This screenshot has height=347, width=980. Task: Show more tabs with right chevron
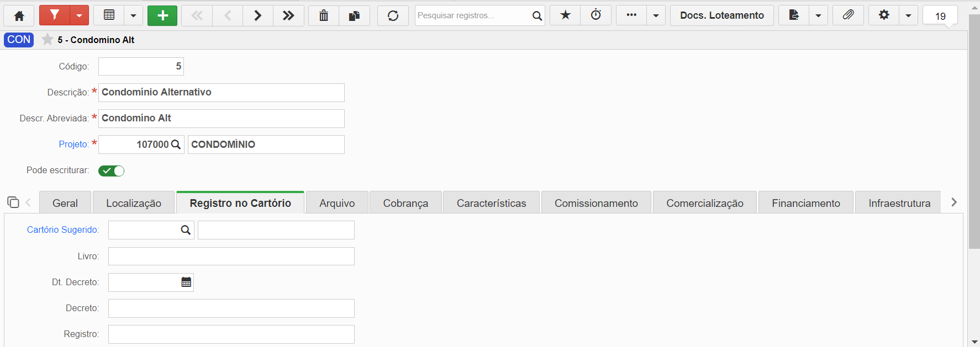pyautogui.click(x=953, y=202)
